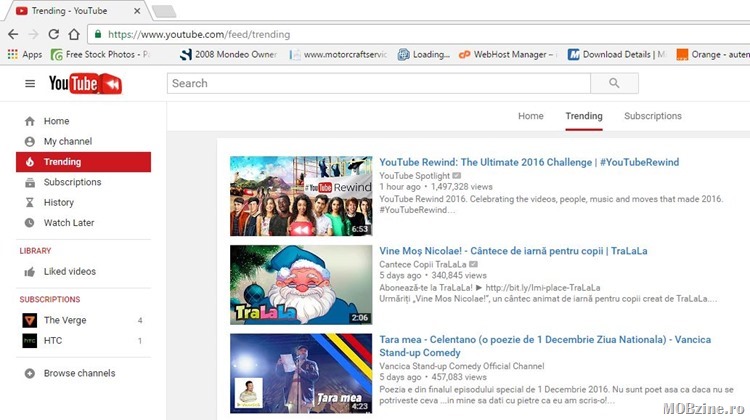Switch to the Subscriptions tab
750x420 pixels.
click(653, 116)
